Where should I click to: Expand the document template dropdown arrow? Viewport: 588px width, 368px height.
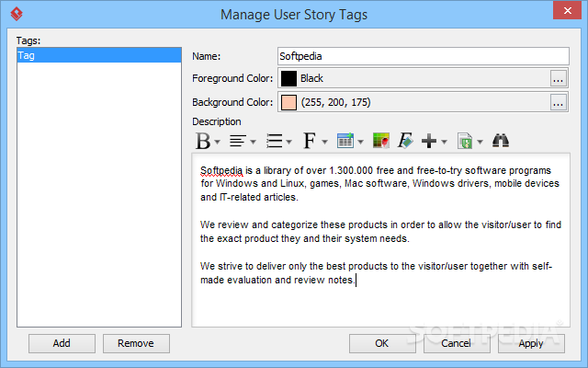point(480,142)
